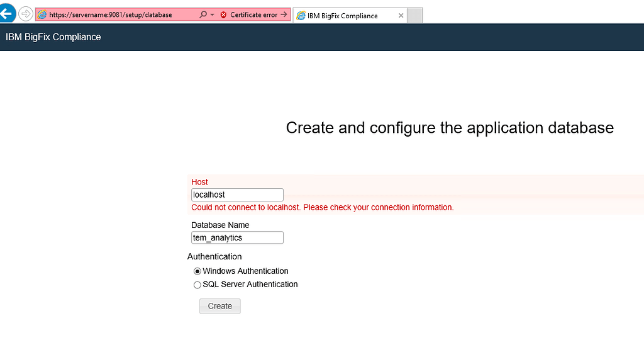Click the IE icon on the BigFix tab
This screenshot has width=644, height=357.
click(x=301, y=16)
